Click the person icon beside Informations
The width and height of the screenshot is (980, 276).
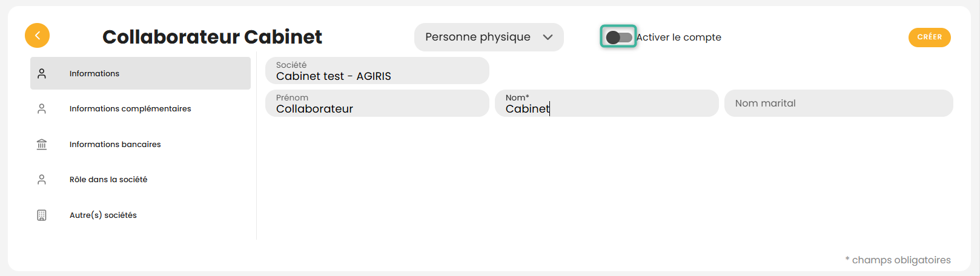(42, 73)
